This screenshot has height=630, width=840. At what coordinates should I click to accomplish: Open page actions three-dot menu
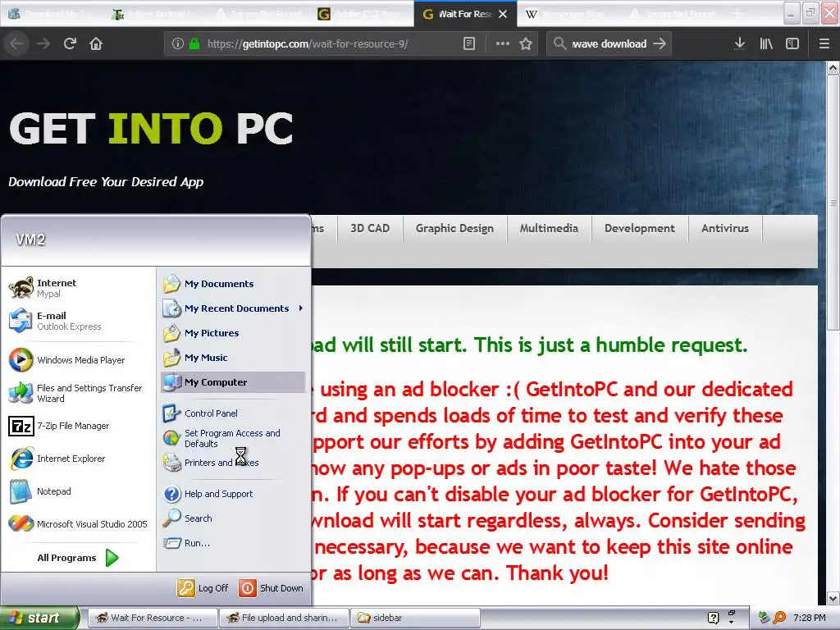503,43
